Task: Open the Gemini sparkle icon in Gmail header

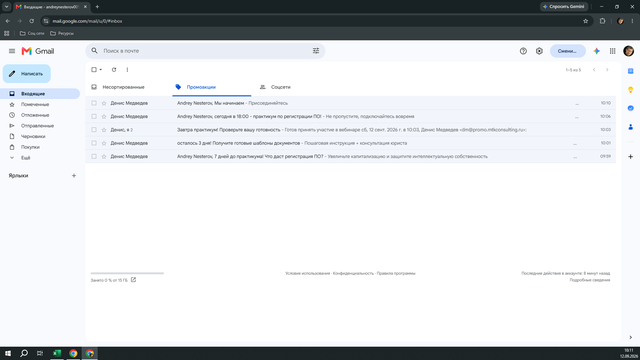Action: (596, 51)
